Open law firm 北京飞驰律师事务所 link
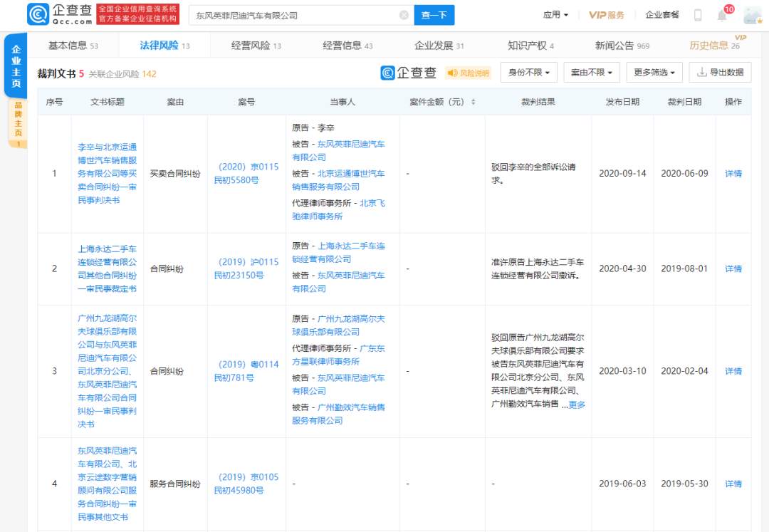Image resolution: width=769 pixels, height=532 pixels. click(x=338, y=210)
